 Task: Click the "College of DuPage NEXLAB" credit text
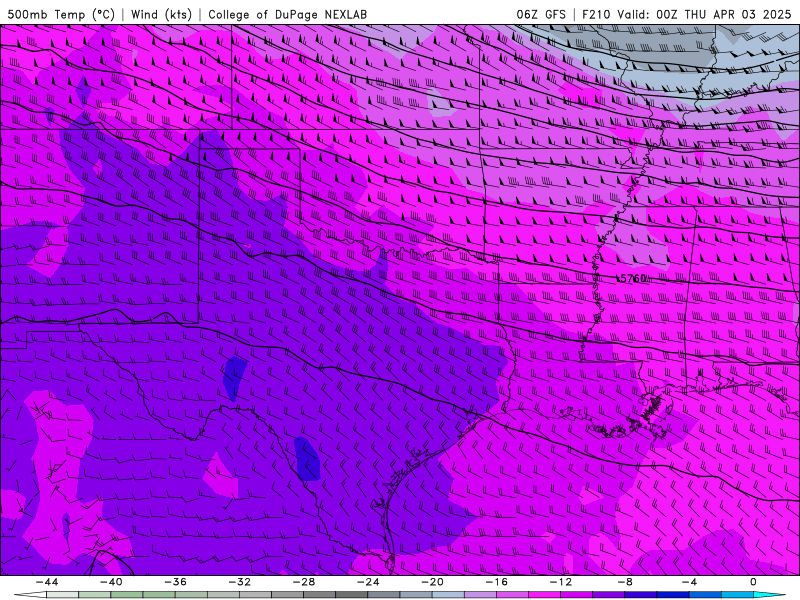pos(287,14)
